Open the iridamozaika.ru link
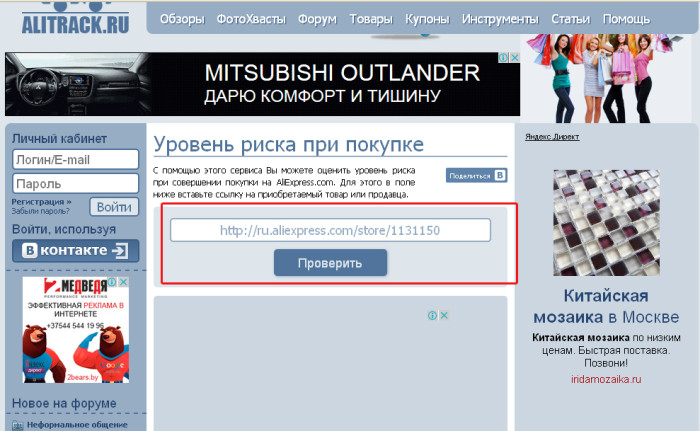The height and width of the screenshot is (431, 700). tap(606, 379)
